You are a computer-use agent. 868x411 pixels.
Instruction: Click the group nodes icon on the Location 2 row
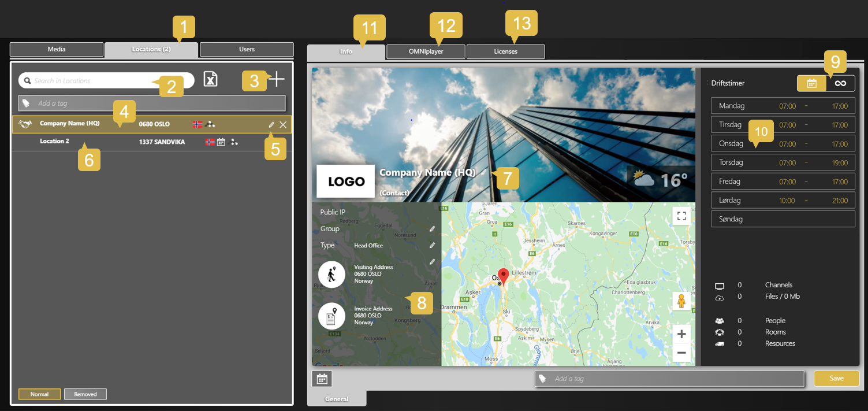[234, 142]
